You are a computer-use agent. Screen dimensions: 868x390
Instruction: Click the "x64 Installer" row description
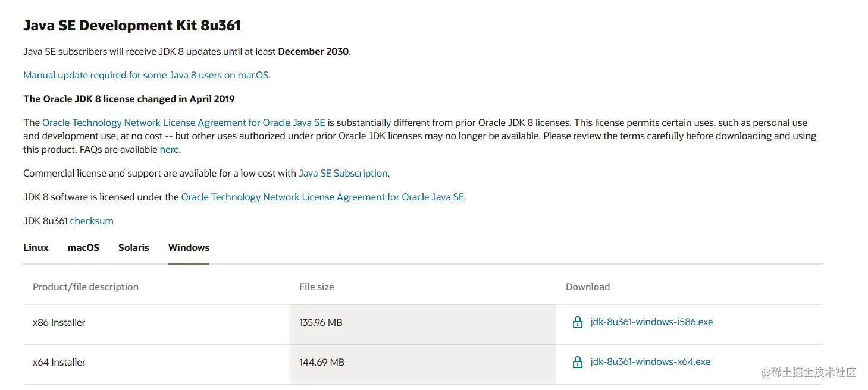[x=59, y=363]
